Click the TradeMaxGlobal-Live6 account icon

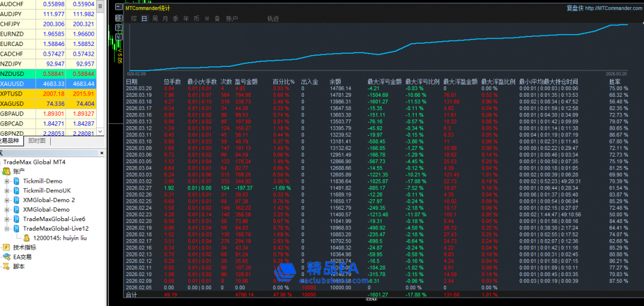[17, 219]
